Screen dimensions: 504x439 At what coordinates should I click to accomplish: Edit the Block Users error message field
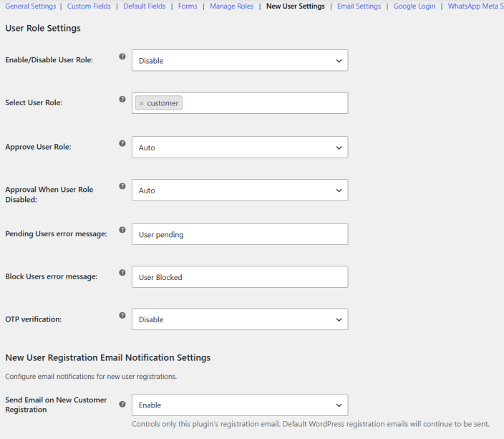pos(240,277)
